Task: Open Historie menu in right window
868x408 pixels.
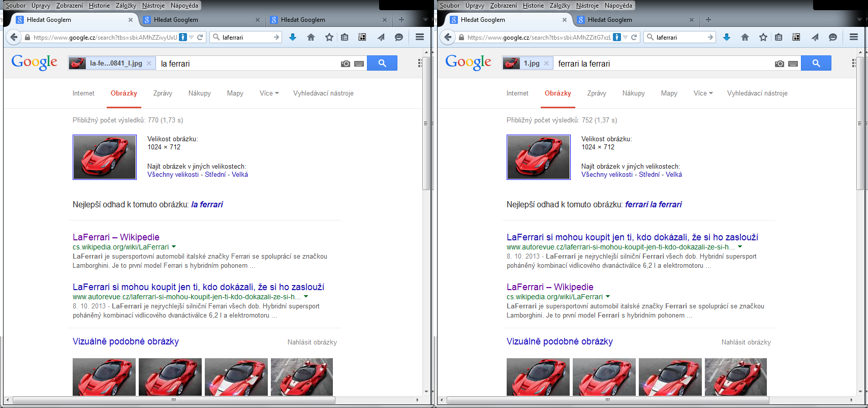Action: [533, 6]
